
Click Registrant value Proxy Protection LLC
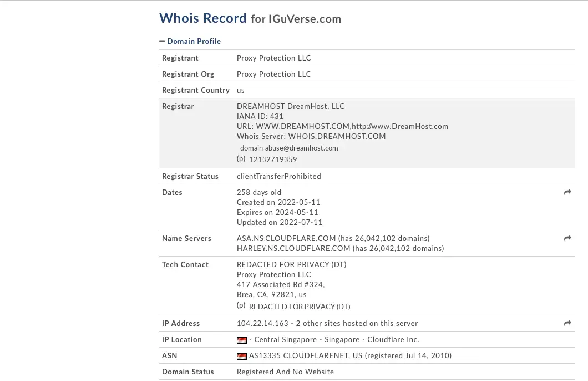click(x=273, y=58)
